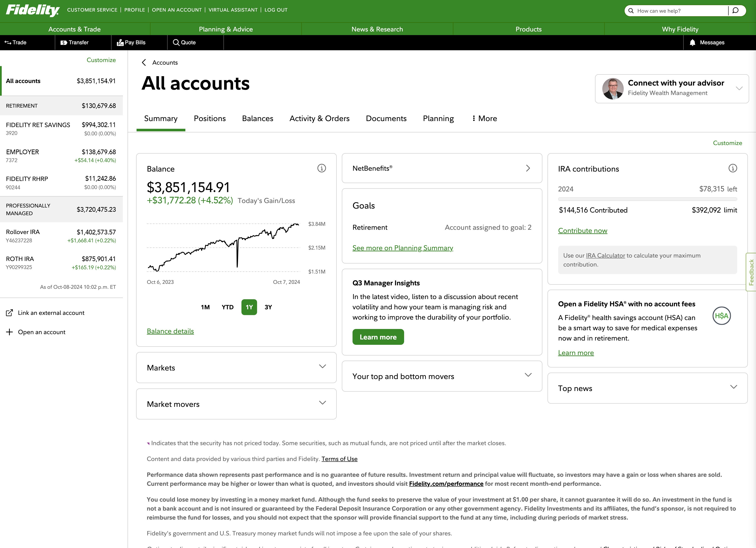
Task: Open the Why Fidelity menu
Action: (680, 29)
